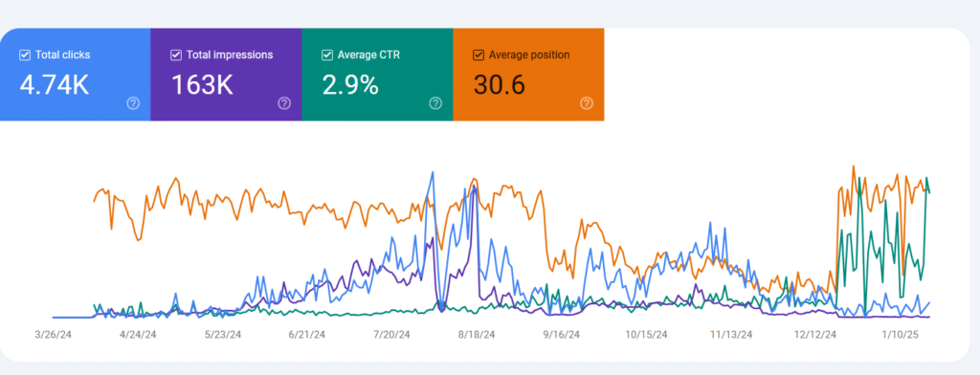The height and width of the screenshot is (375, 980).
Task: Click the 2.9% CTR value
Action: tap(350, 85)
